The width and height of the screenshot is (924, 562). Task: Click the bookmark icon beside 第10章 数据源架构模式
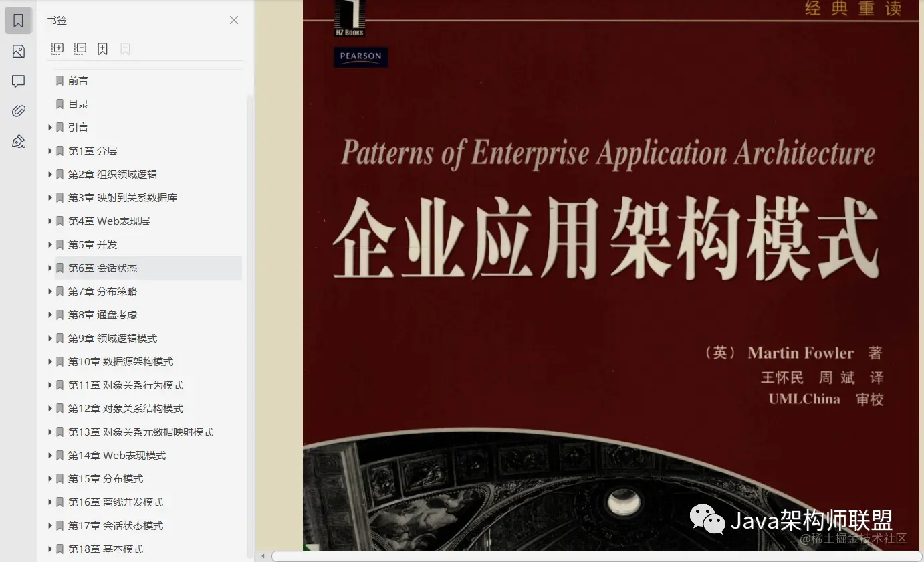pyautogui.click(x=60, y=361)
